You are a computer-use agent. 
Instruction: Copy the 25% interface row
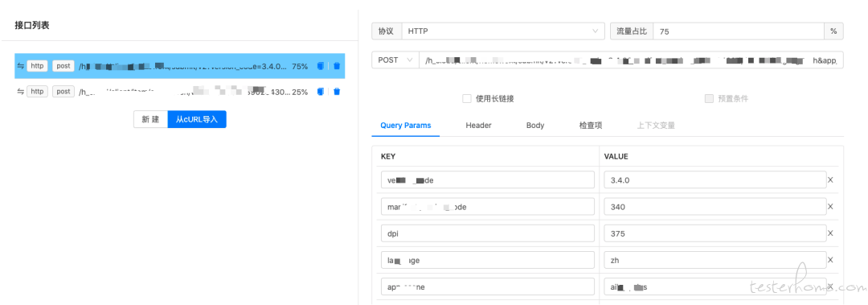pyautogui.click(x=320, y=92)
